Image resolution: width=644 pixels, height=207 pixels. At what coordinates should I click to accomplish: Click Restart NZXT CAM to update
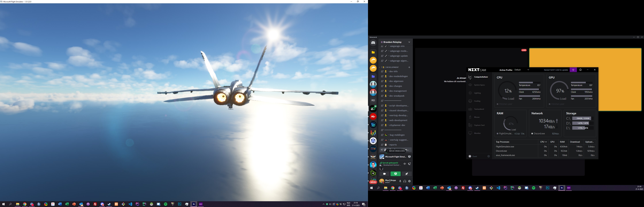point(556,70)
